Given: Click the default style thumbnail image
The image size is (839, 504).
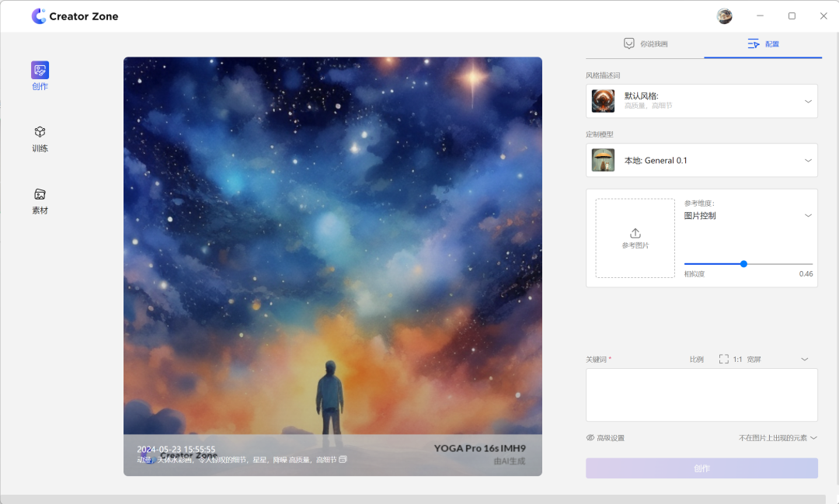Looking at the screenshot, I should coord(603,101).
